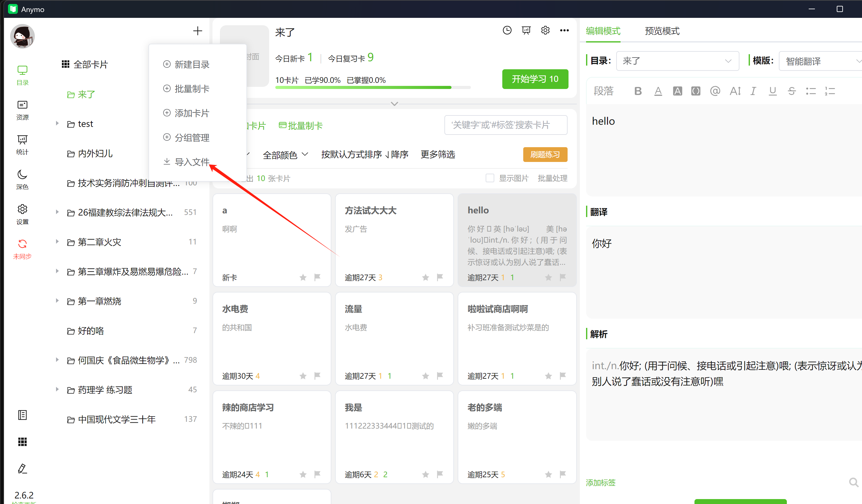The image size is (862, 504).
Task: Expand the 第二章火灾 folder
Action: pyautogui.click(x=57, y=242)
